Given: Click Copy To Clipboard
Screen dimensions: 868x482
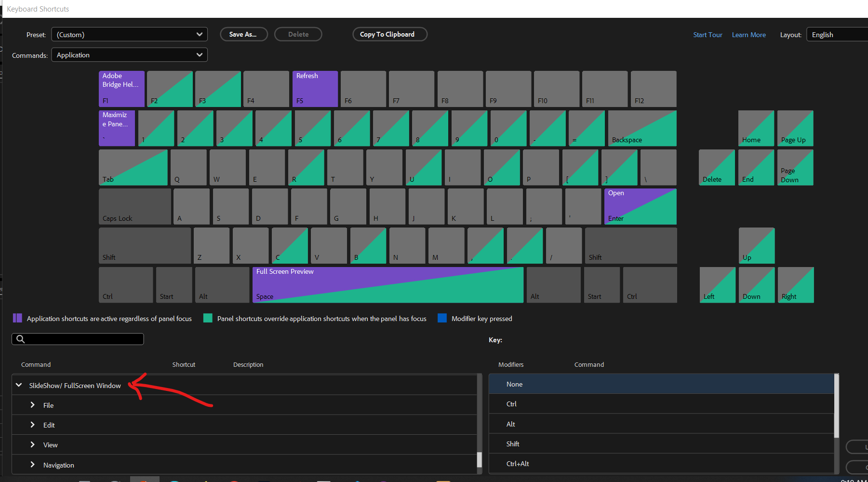Looking at the screenshot, I should pos(389,34).
